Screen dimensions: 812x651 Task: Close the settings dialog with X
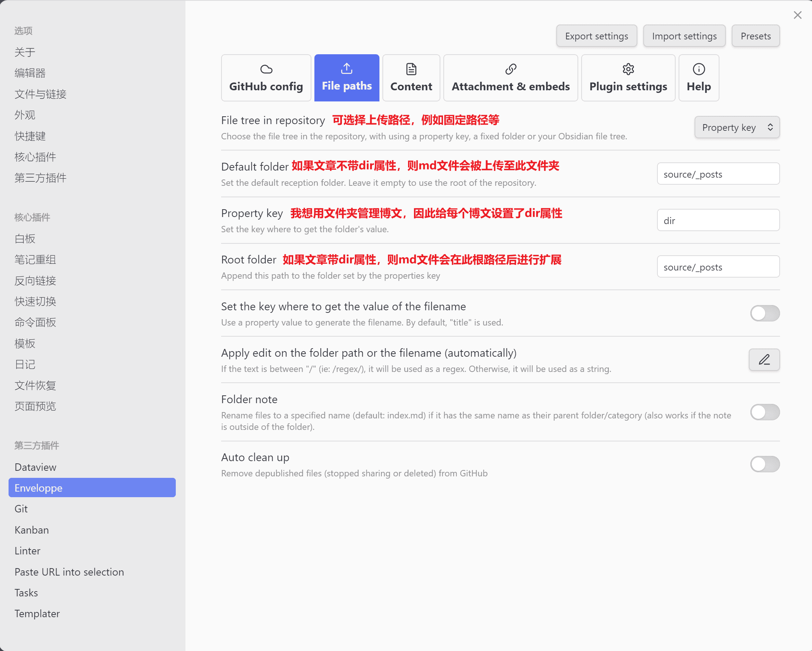797,15
